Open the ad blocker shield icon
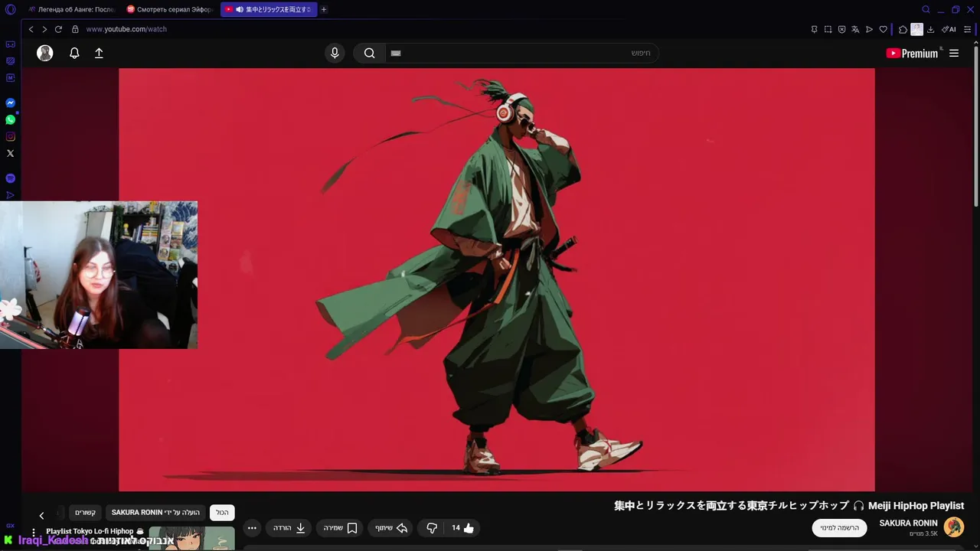The image size is (980, 551). tap(841, 29)
